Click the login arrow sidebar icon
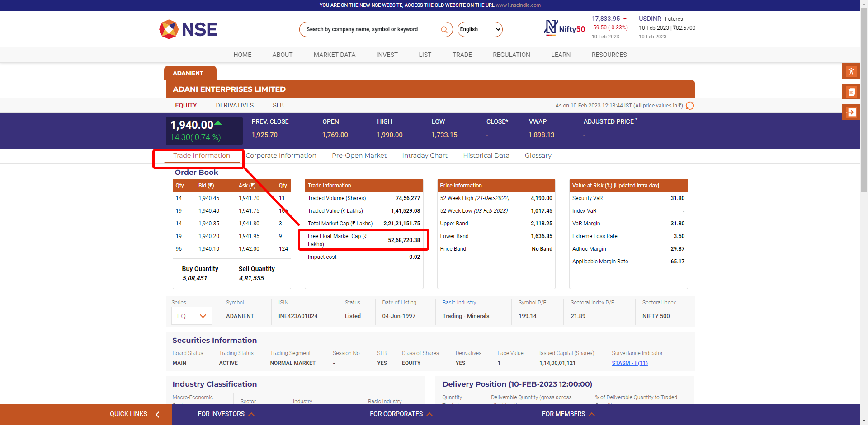This screenshot has width=868, height=425. click(851, 112)
